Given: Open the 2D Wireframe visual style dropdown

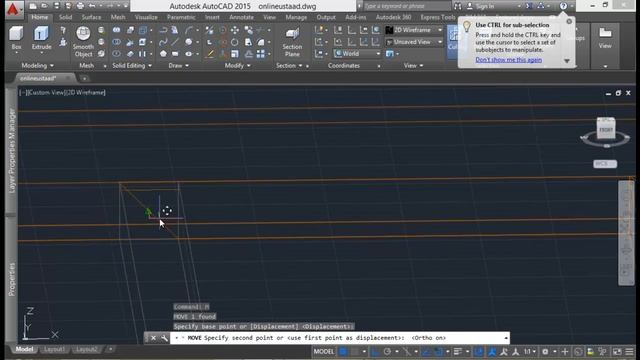Looking at the screenshot, I should pos(415,30).
